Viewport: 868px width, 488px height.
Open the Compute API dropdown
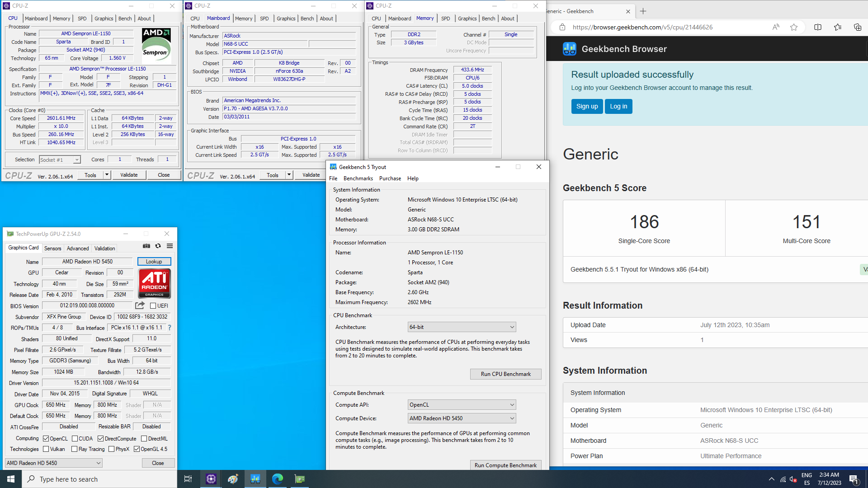(x=462, y=405)
